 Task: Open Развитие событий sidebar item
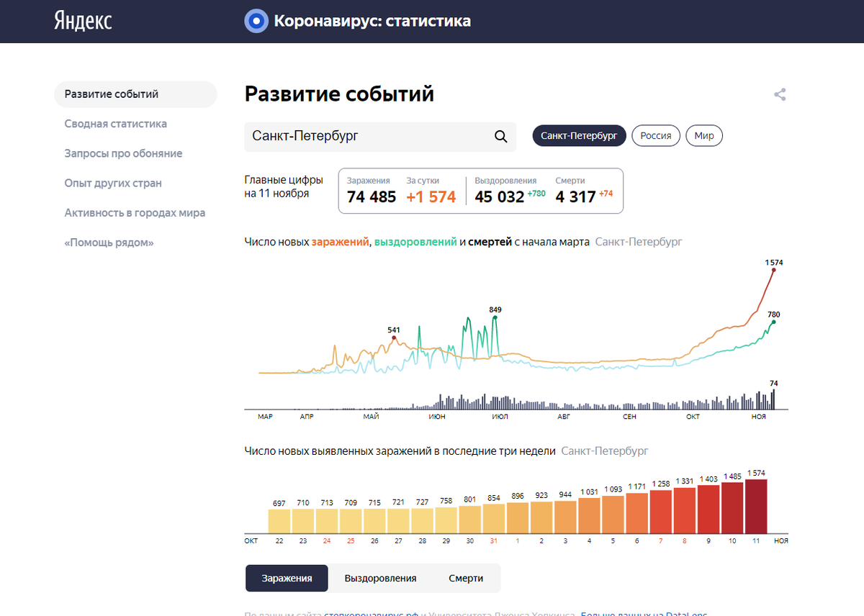coord(135,94)
